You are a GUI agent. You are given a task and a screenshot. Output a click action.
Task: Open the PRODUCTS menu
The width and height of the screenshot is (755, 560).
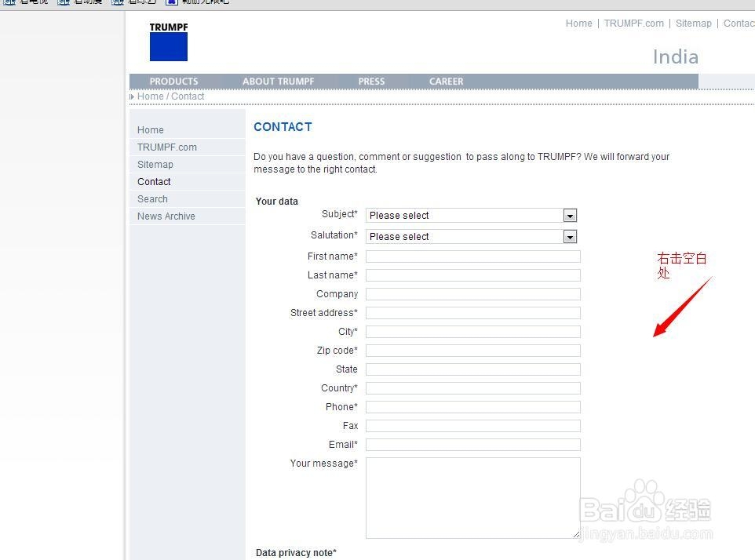[173, 82]
